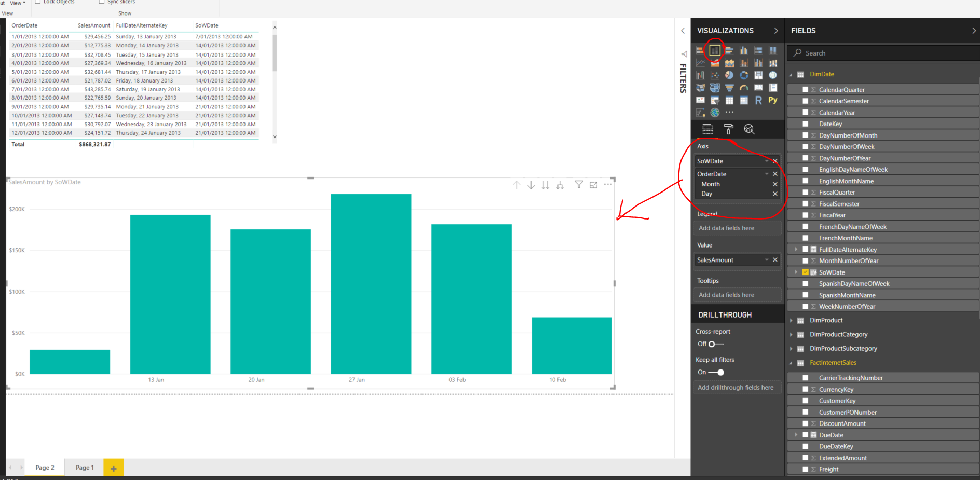Toggle the Cross-report switch
This screenshot has height=480, width=980.
pyautogui.click(x=716, y=344)
